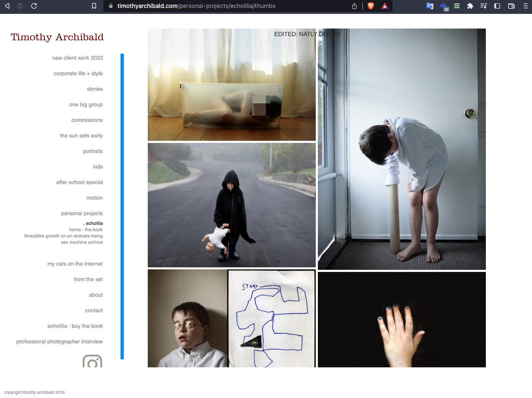The height and width of the screenshot is (398, 532).
Task: Bookmark this page using the bookmark icon
Action: click(x=94, y=6)
